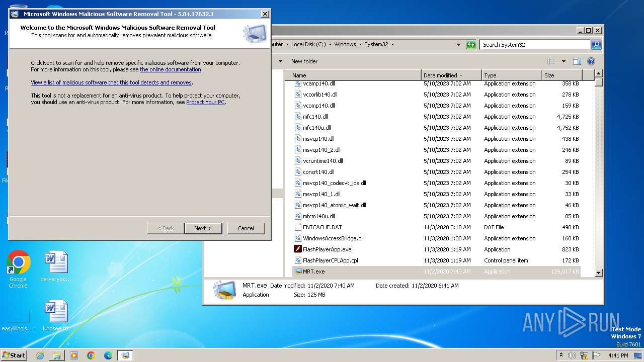Cancel the Malicious Software Removal Tool wizard
The image size is (644, 362).
(246, 228)
